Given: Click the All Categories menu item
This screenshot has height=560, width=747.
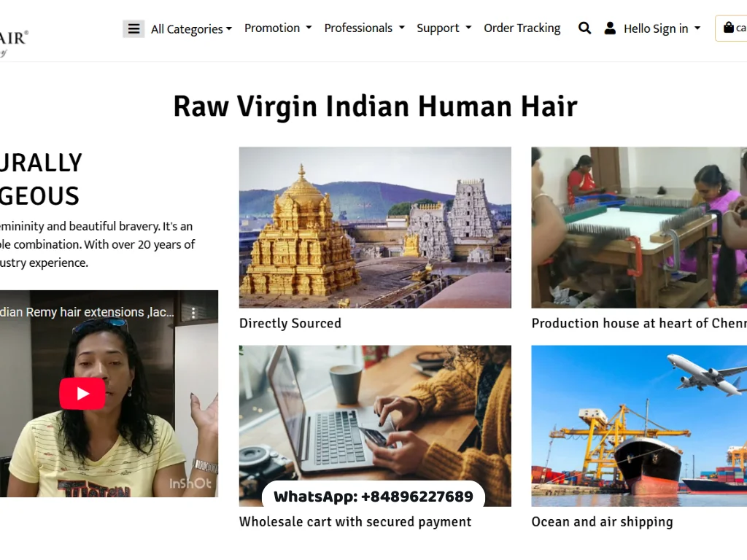Looking at the screenshot, I should pyautogui.click(x=186, y=28).
